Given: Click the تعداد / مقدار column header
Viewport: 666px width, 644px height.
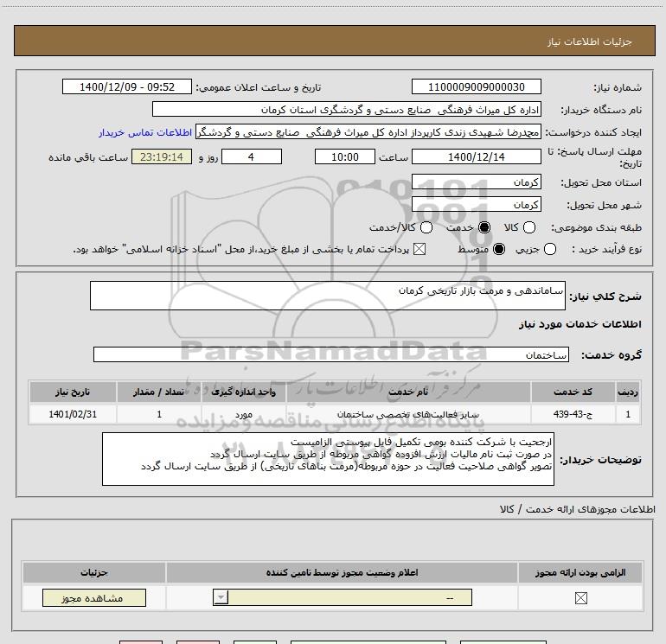Looking at the screenshot, I should pos(159,392).
